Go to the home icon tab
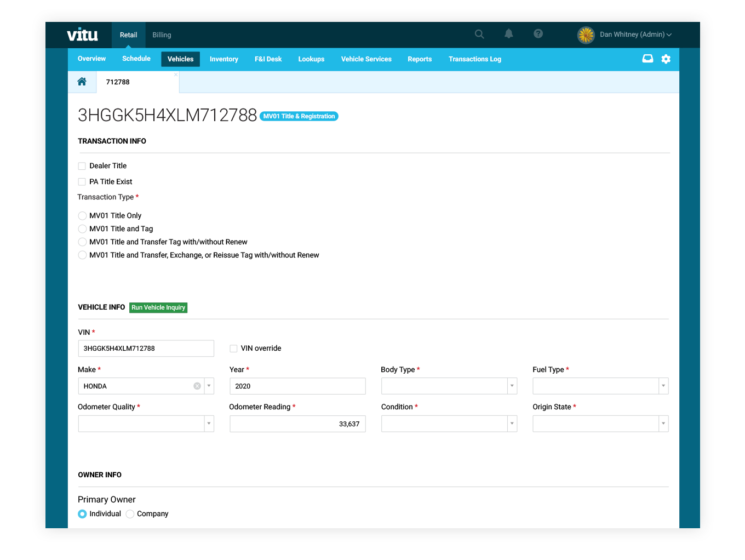 (82, 82)
